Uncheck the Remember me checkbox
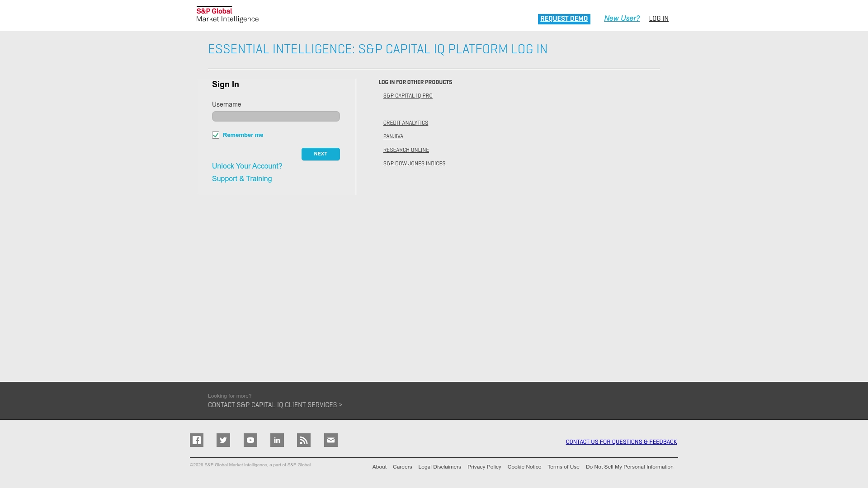 point(216,135)
